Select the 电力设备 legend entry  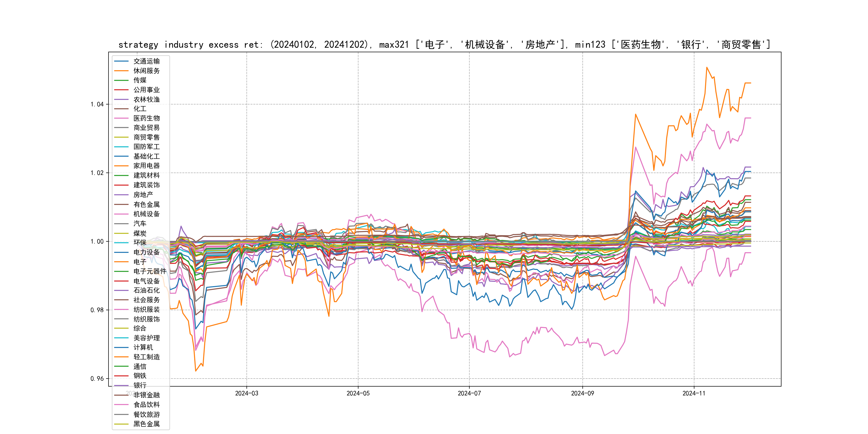(x=146, y=252)
